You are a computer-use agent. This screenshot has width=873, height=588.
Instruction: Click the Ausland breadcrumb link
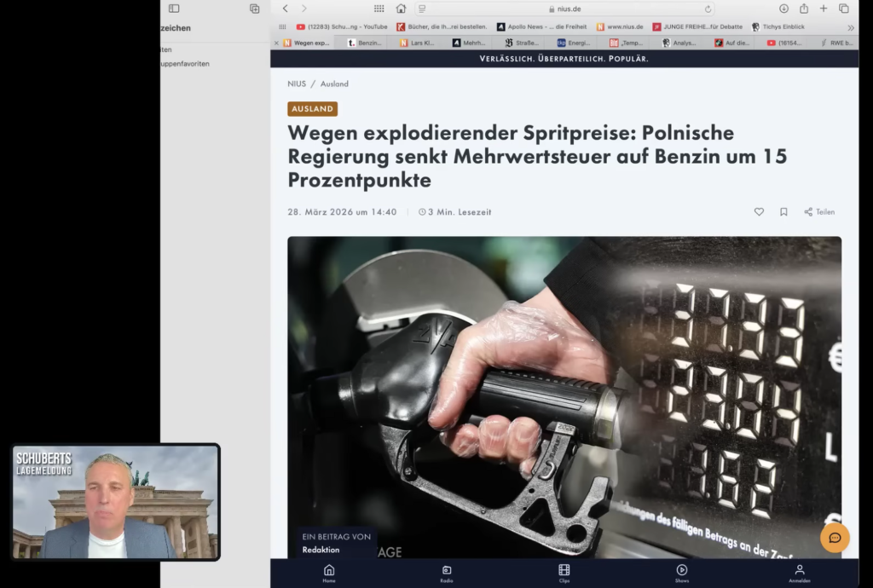pos(334,84)
